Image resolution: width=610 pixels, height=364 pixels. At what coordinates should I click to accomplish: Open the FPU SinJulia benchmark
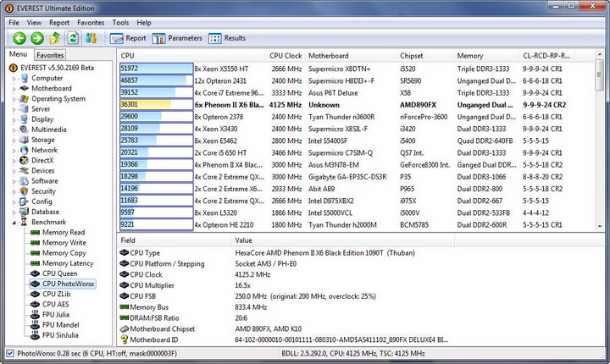(x=60, y=335)
